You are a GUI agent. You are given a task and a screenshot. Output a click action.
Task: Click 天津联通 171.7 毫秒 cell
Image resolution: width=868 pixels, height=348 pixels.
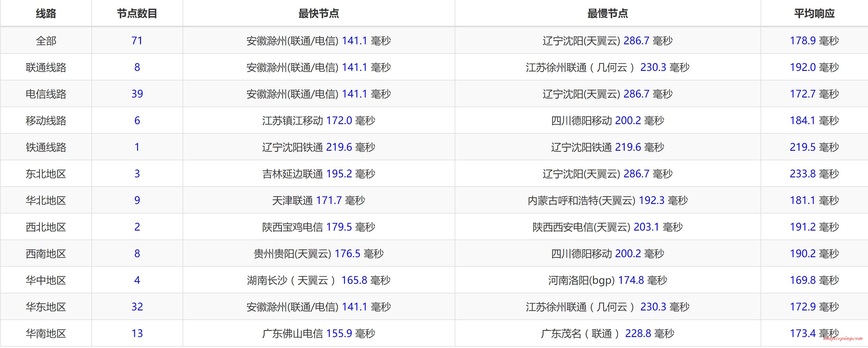[x=319, y=200]
